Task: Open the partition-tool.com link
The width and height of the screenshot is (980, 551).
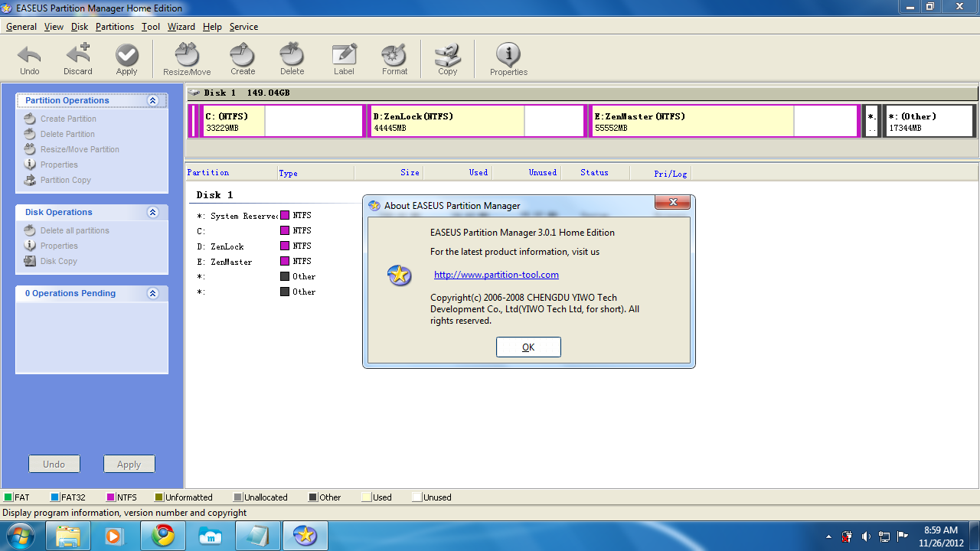Action: pyautogui.click(x=496, y=275)
